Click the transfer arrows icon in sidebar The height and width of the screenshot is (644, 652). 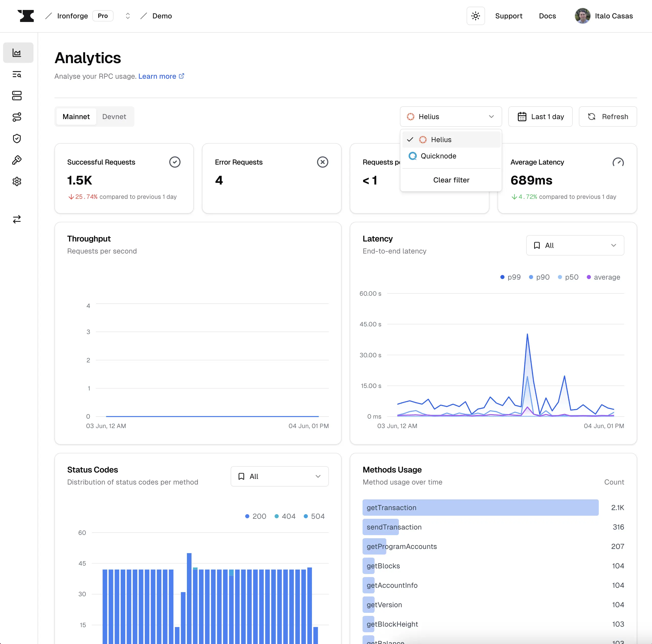(17, 219)
